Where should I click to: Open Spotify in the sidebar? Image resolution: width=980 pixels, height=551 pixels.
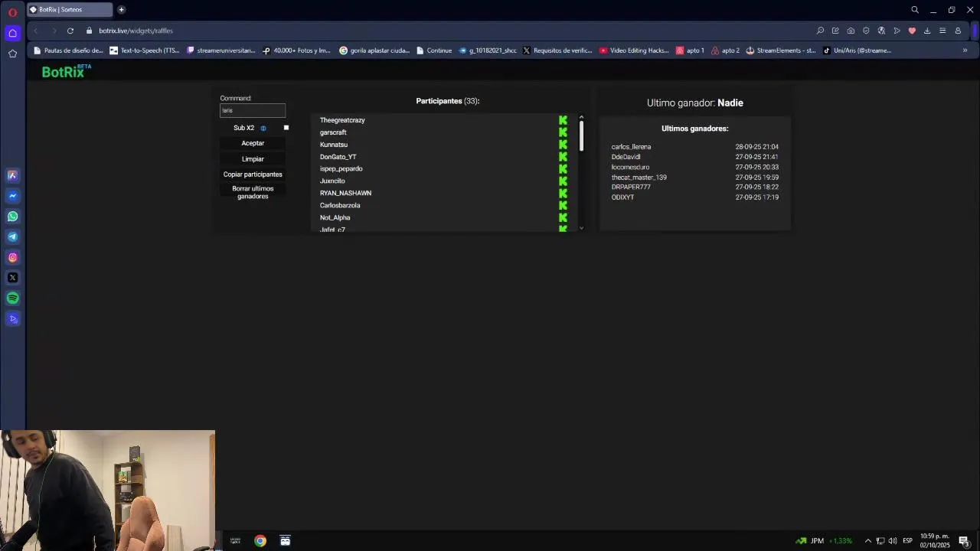coord(12,298)
